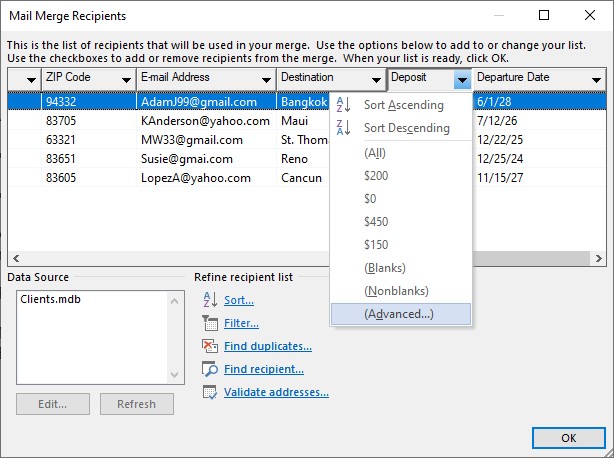Click ZIP code 83705

89,121
